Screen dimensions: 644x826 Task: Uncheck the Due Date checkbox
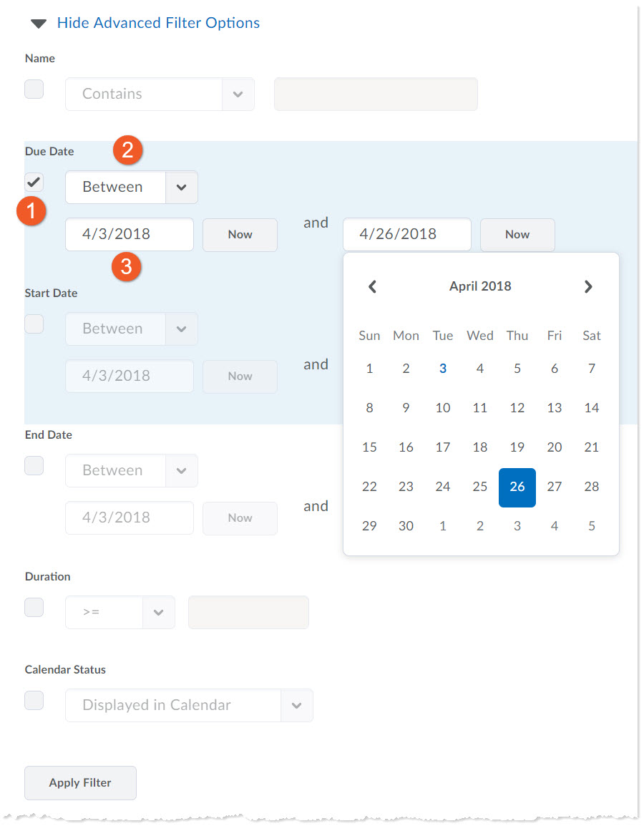click(x=34, y=182)
